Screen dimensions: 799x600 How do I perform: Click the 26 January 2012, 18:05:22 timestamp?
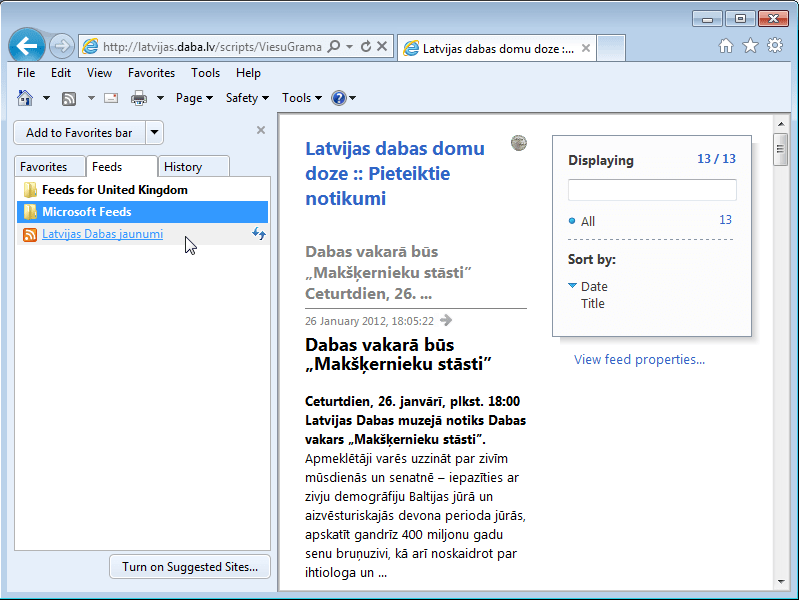[369, 321]
